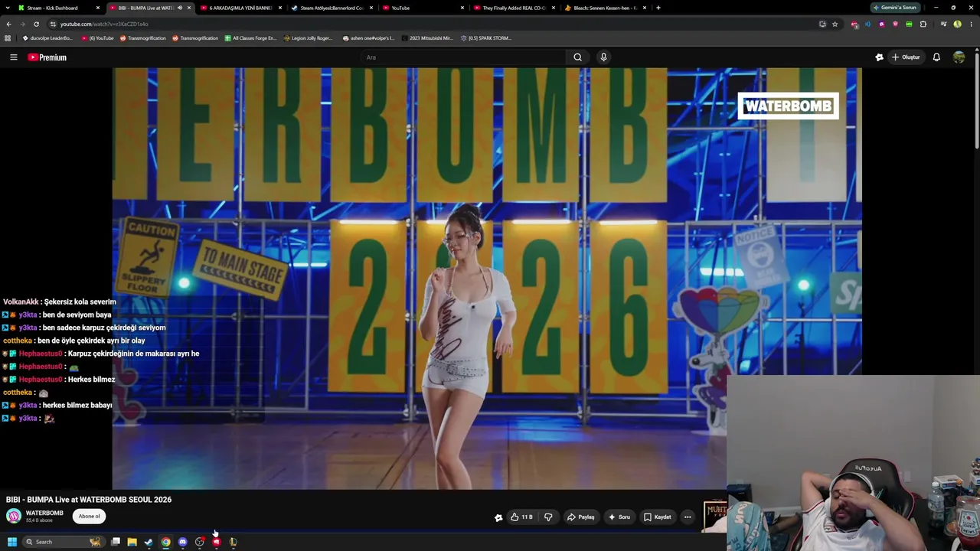Viewport: 980px width, 551px height.
Task: Save video with the Kaydet button
Action: coord(658,517)
